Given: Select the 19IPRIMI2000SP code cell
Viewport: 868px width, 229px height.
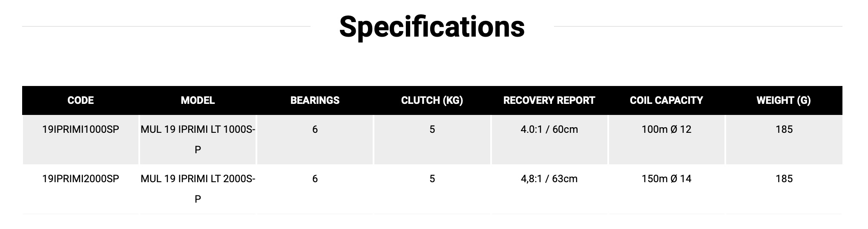Looking at the screenshot, I should click(x=80, y=179).
